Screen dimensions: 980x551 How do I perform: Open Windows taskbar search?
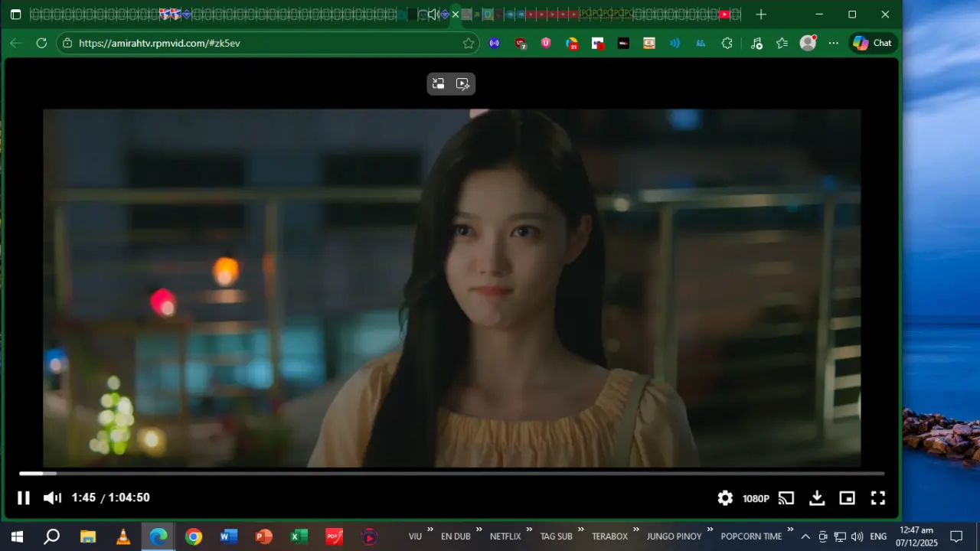(51, 536)
